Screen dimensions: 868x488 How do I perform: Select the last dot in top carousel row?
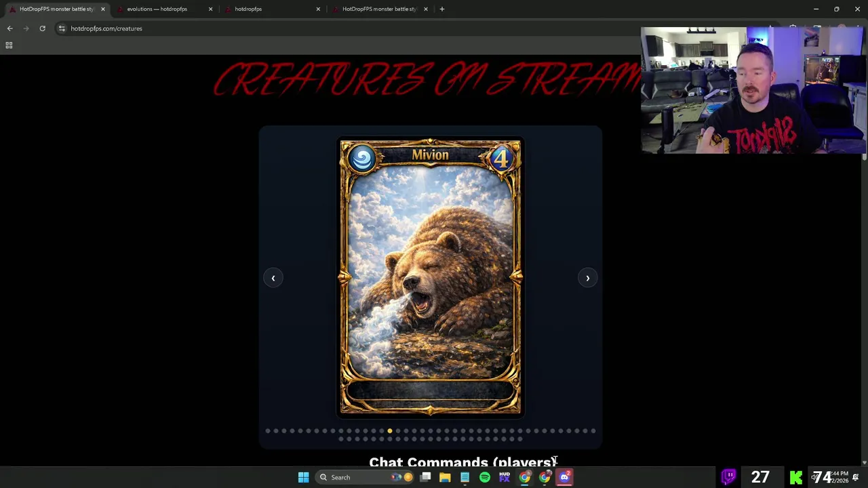593,431
